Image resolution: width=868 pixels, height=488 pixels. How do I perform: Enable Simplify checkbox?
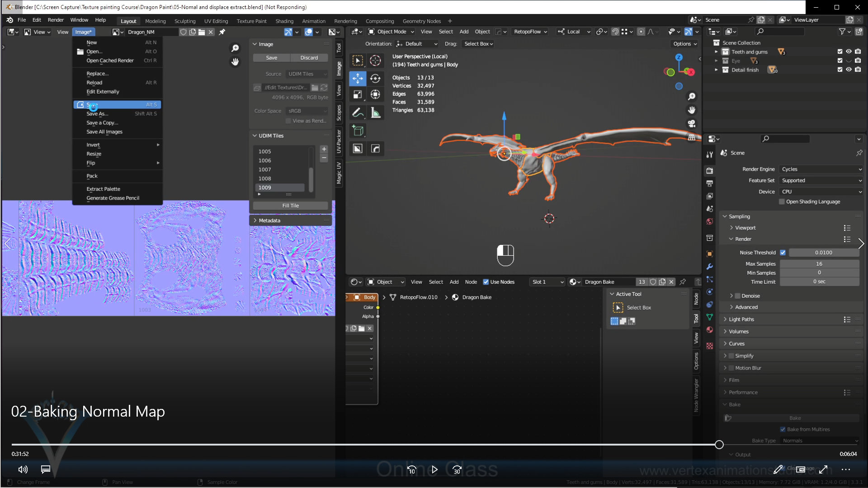tap(731, 356)
